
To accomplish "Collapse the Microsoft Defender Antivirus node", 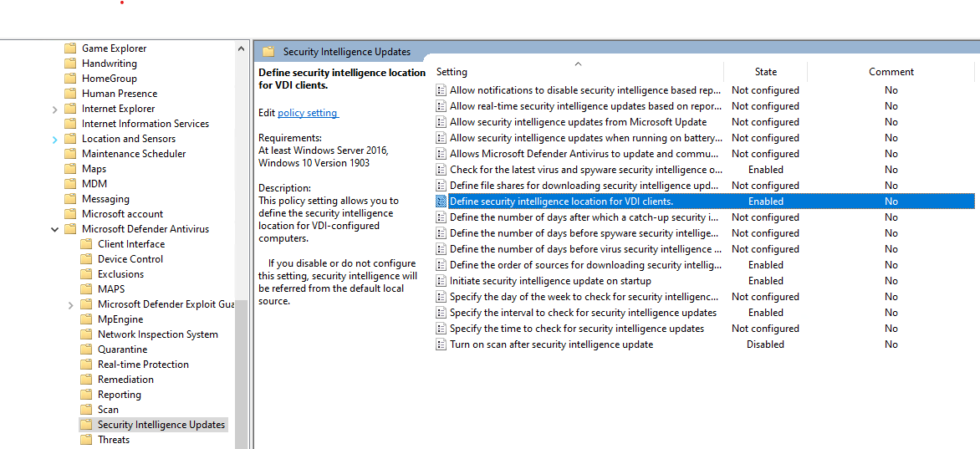I will pos(55,229).
